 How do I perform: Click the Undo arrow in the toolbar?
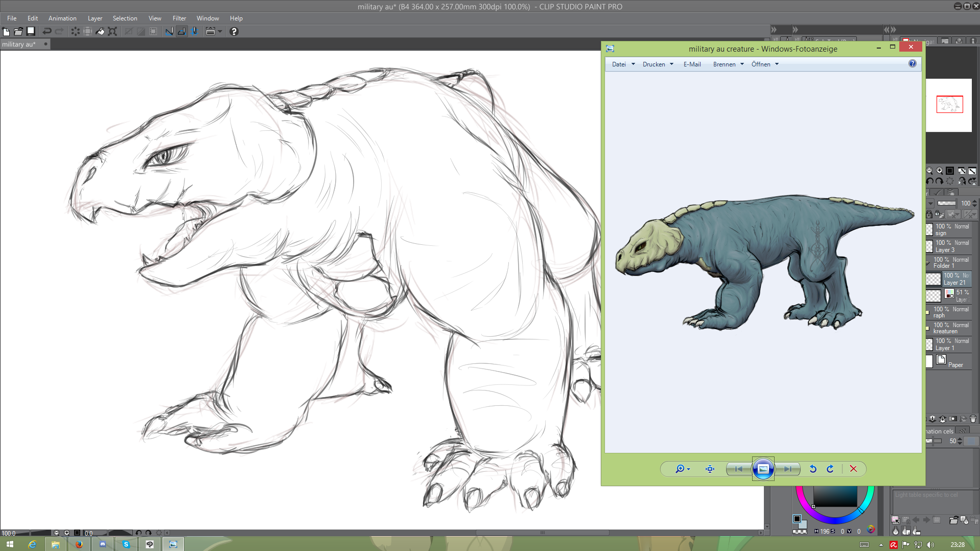pos(46,32)
